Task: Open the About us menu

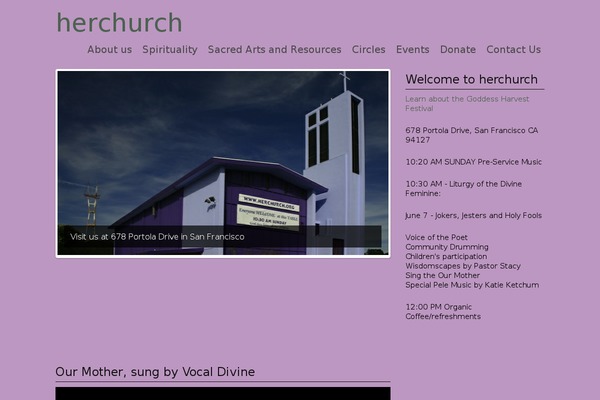Action: [109, 50]
